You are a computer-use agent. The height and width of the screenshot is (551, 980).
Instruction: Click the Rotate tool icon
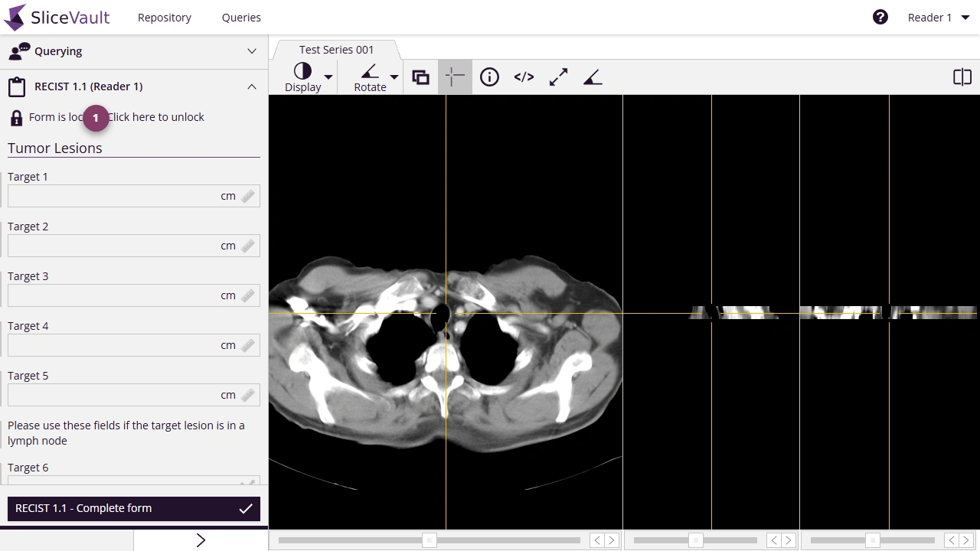click(370, 71)
